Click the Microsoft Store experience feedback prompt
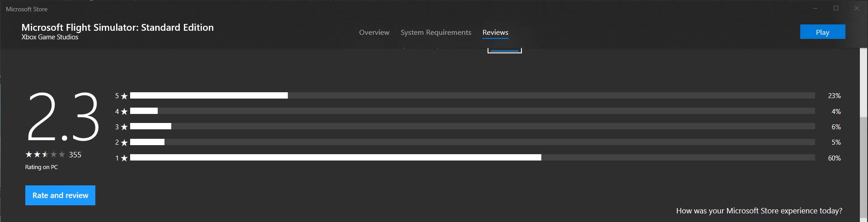 pyautogui.click(x=759, y=211)
